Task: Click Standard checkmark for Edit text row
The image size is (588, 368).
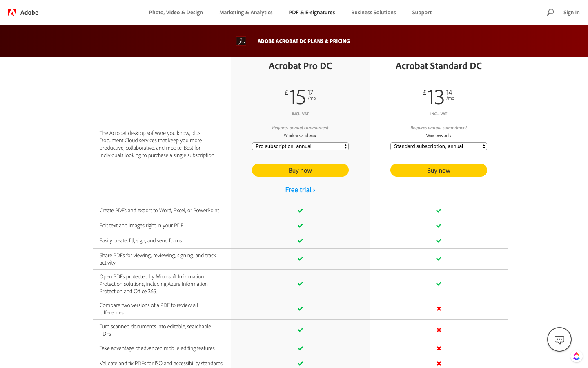Action: coord(439,226)
